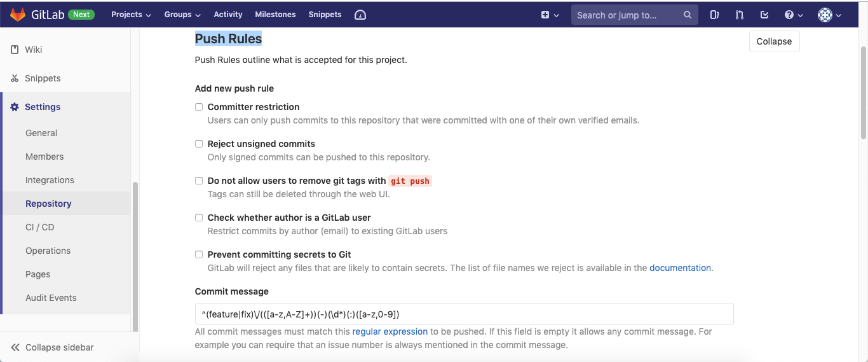868x362 pixels.
Task: Click the Snippets scissors icon in sidebar
Action: tap(15, 78)
